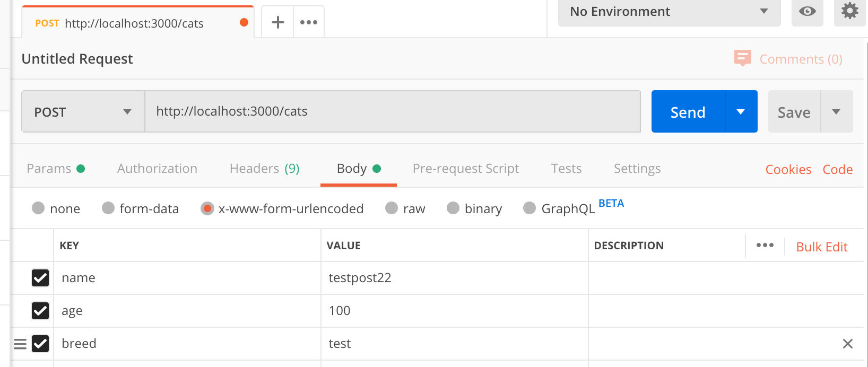Delete the breed row with X icon

(847, 344)
